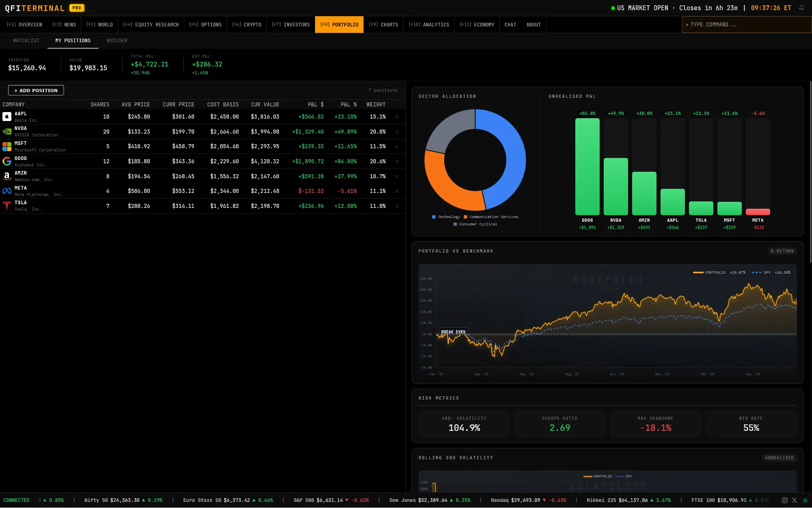Viewport: 812px width, 508px height.
Task: Sort by Cost Basis column
Action: coord(223,105)
